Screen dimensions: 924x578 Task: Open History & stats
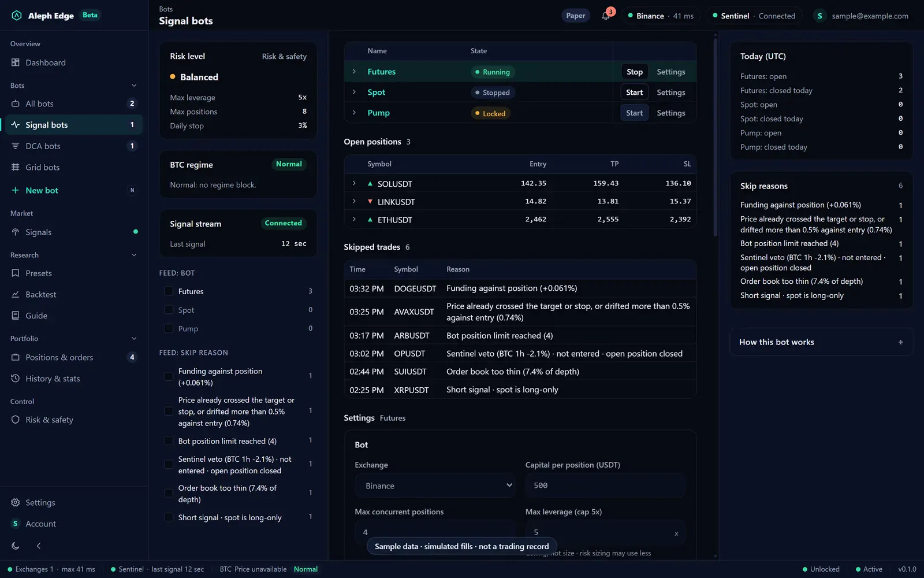[74, 379]
